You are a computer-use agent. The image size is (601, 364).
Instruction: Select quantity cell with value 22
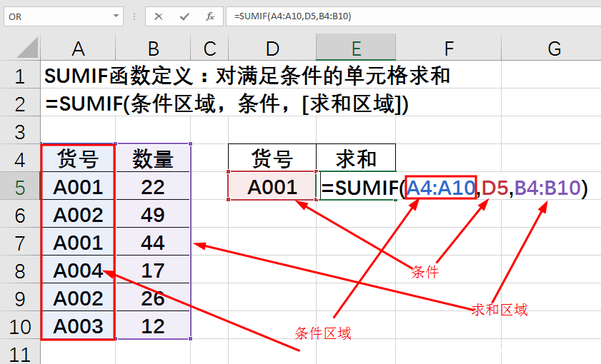pos(153,187)
